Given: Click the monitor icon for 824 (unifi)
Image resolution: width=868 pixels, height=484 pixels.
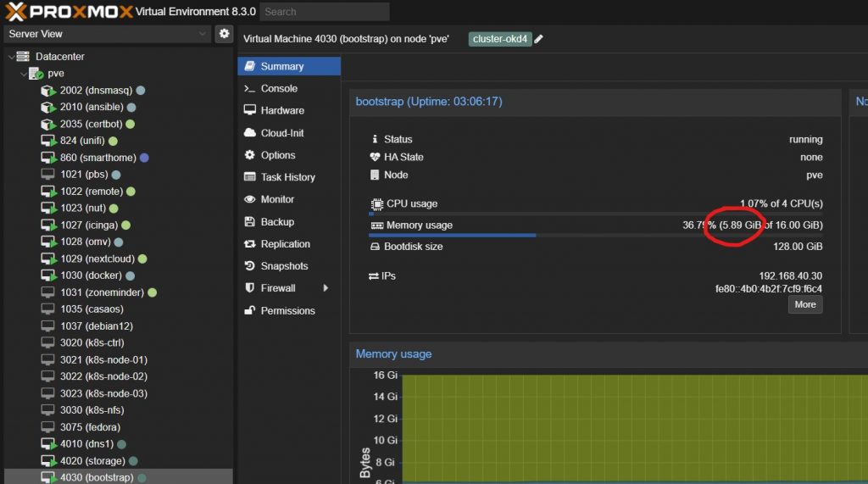Looking at the screenshot, I should pos(48,141).
